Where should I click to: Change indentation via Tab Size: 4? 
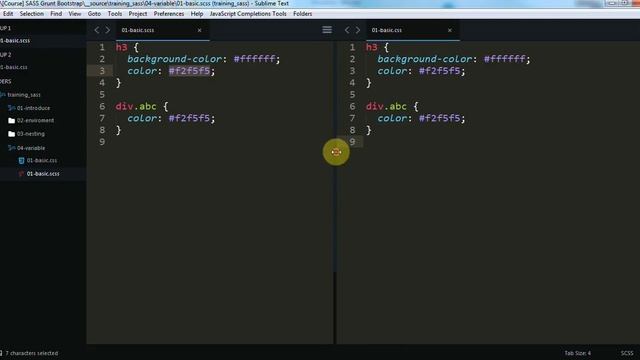pos(578,353)
